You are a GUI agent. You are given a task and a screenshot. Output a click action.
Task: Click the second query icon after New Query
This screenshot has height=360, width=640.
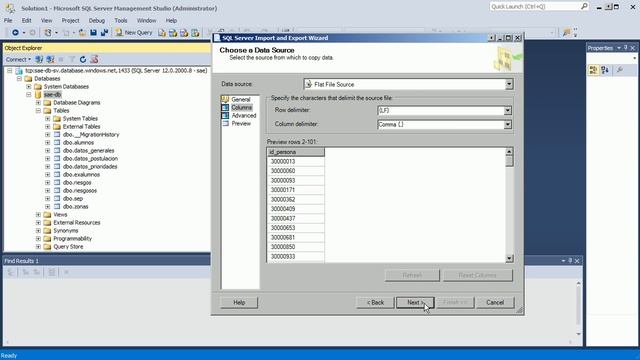(173, 33)
